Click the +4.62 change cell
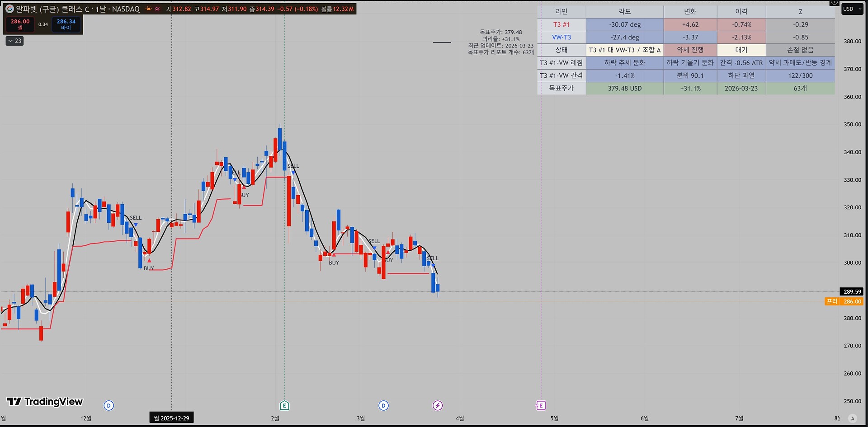 point(690,24)
